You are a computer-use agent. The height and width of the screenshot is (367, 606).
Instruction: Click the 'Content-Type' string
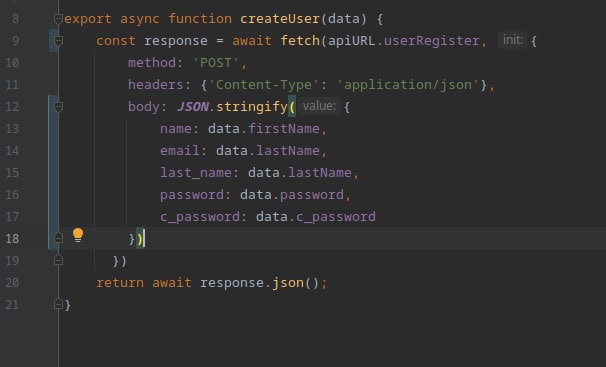tap(264, 85)
